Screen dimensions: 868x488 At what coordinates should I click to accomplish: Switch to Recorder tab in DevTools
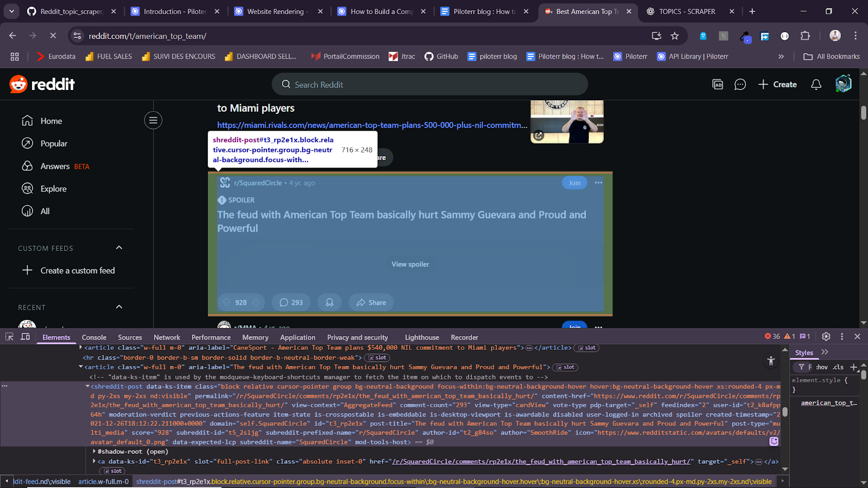[464, 337]
